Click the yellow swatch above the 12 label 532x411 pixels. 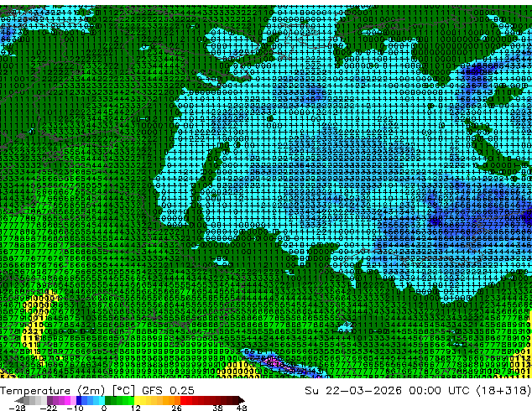click(x=137, y=400)
